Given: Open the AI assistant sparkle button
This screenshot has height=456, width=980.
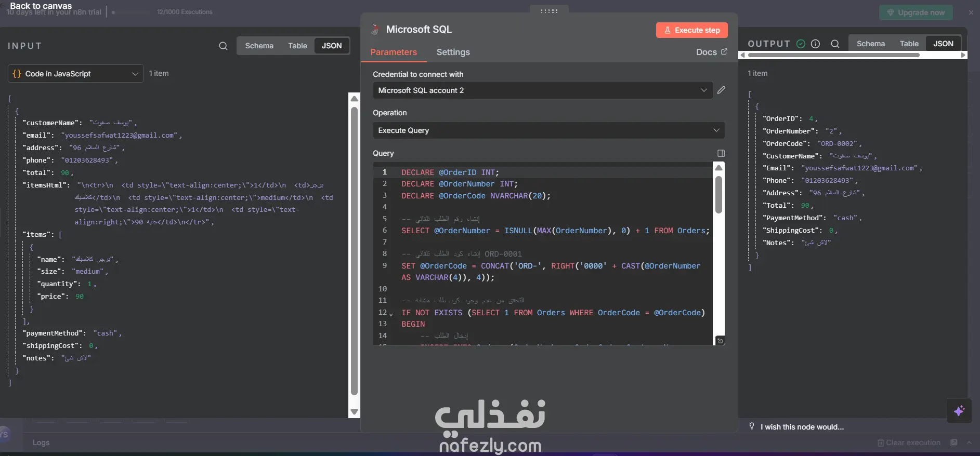Looking at the screenshot, I should (x=959, y=411).
